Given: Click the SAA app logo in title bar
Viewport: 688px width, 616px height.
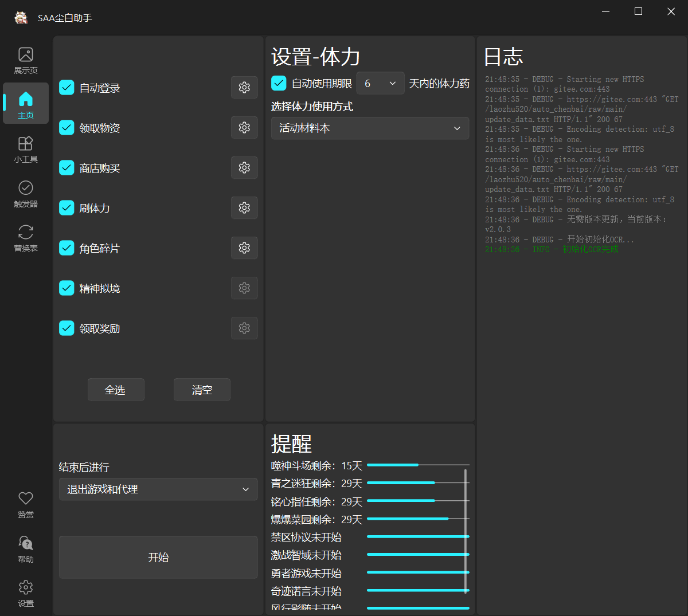Looking at the screenshot, I should pyautogui.click(x=21, y=18).
